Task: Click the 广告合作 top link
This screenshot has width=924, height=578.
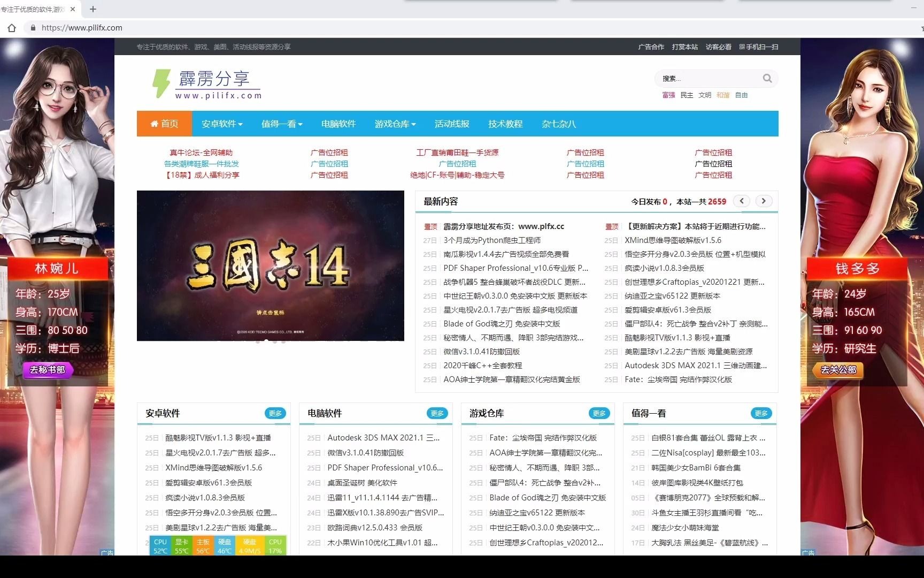Action: (651, 47)
